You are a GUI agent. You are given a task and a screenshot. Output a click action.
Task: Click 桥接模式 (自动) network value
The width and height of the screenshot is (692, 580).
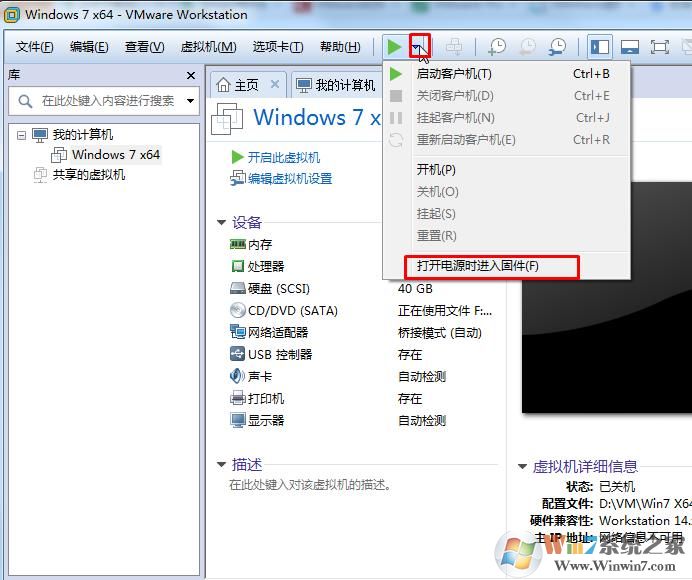(x=440, y=332)
